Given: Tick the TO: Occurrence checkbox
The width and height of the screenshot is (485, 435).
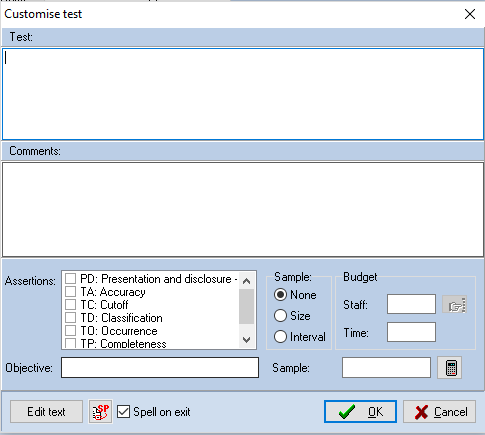Looking at the screenshot, I should (70, 331).
